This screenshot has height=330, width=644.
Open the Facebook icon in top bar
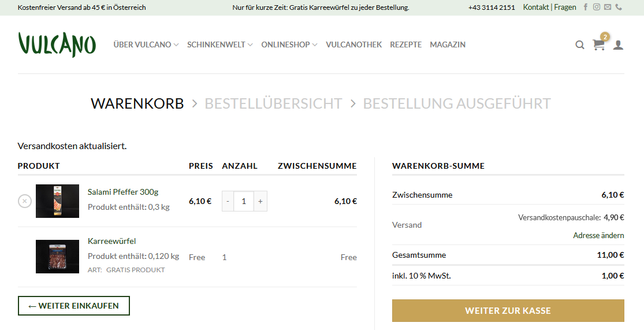point(586,7)
